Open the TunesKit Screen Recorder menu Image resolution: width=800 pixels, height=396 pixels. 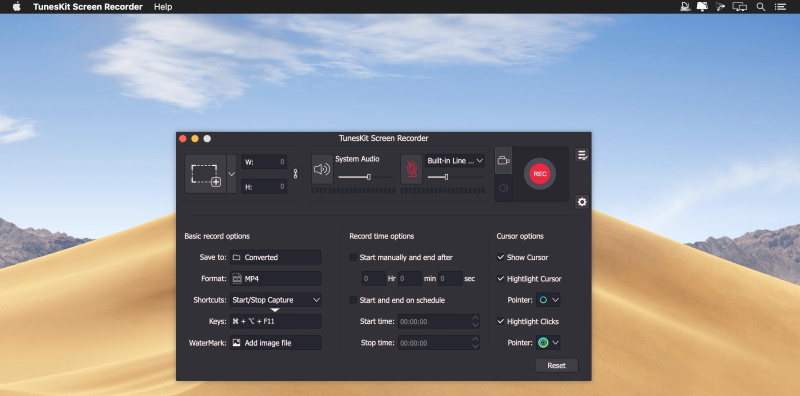tap(88, 7)
